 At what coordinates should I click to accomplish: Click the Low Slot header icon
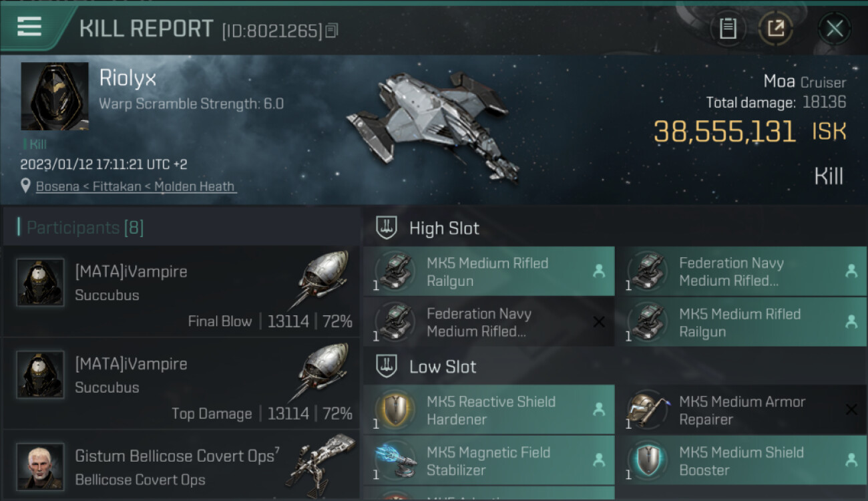(x=387, y=366)
